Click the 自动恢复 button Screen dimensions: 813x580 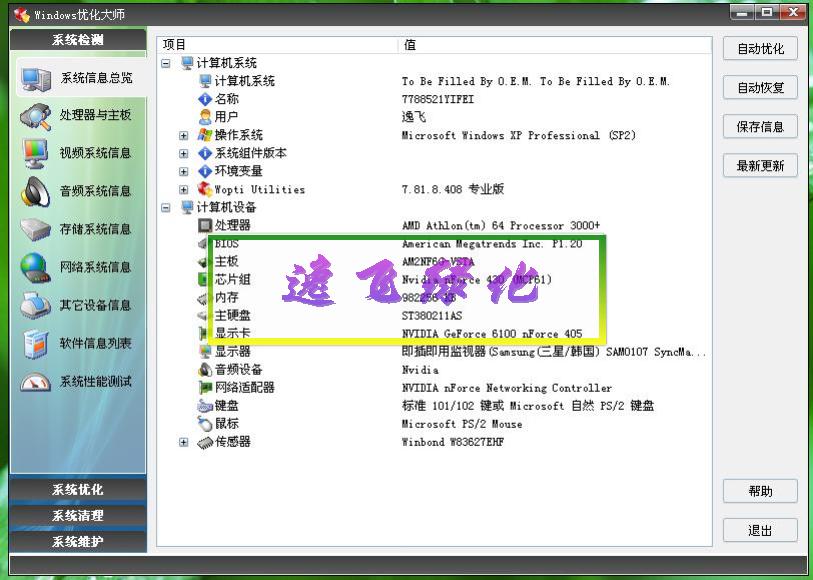coord(760,88)
